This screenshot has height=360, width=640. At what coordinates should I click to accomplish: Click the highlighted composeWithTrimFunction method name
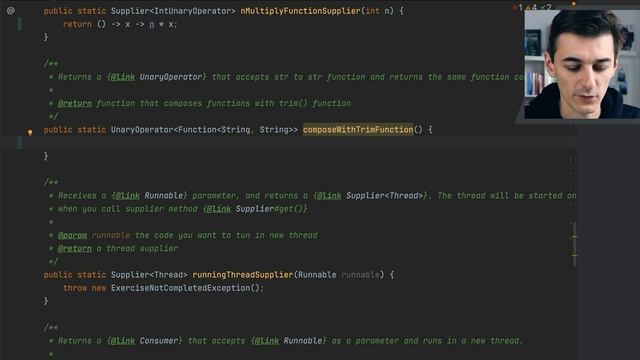[x=358, y=130]
